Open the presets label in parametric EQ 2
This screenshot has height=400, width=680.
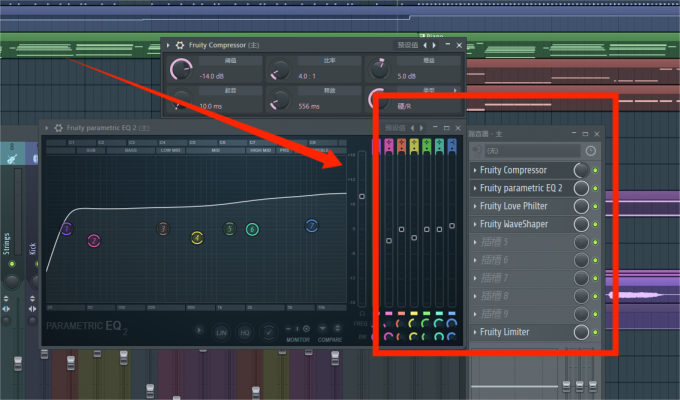point(395,128)
